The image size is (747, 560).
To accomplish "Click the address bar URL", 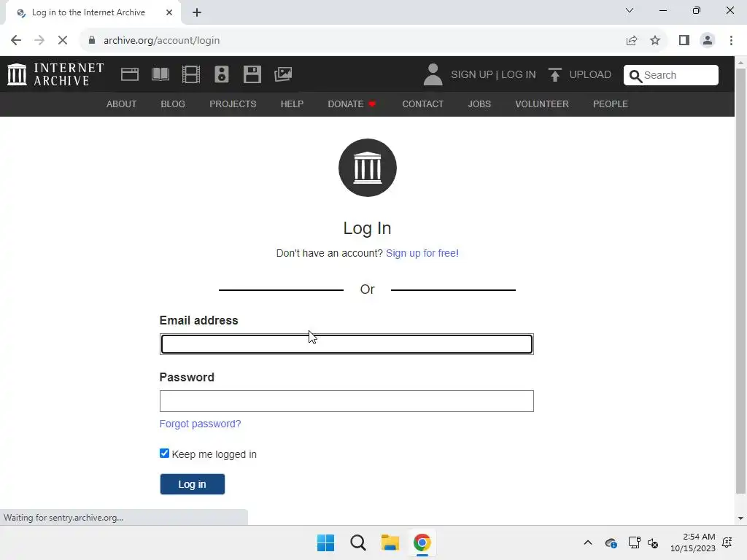I will [x=161, y=41].
